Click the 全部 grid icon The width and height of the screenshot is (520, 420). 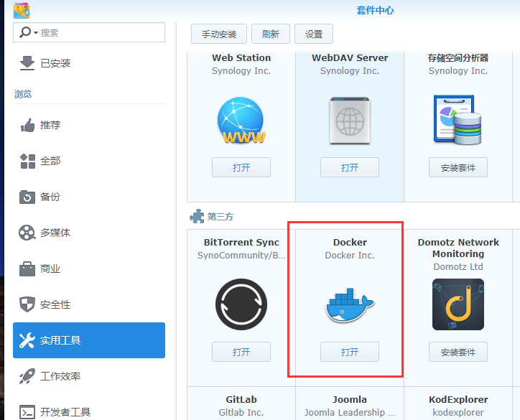[x=27, y=161]
